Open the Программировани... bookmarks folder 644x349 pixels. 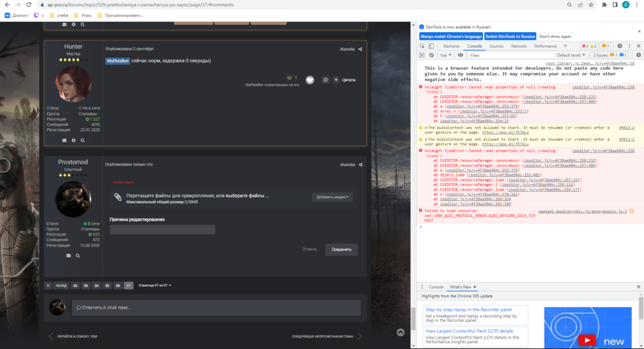(x=120, y=15)
